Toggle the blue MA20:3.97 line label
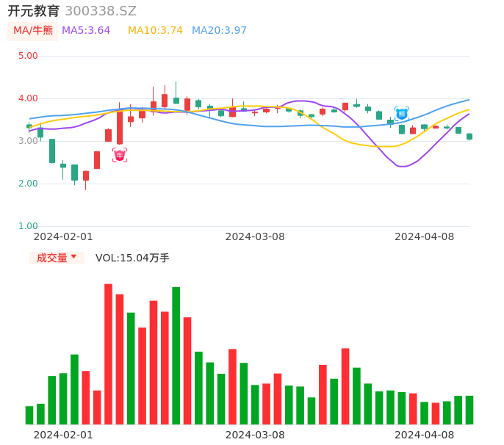The width and height of the screenshot is (504, 445). pyautogui.click(x=219, y=31)
